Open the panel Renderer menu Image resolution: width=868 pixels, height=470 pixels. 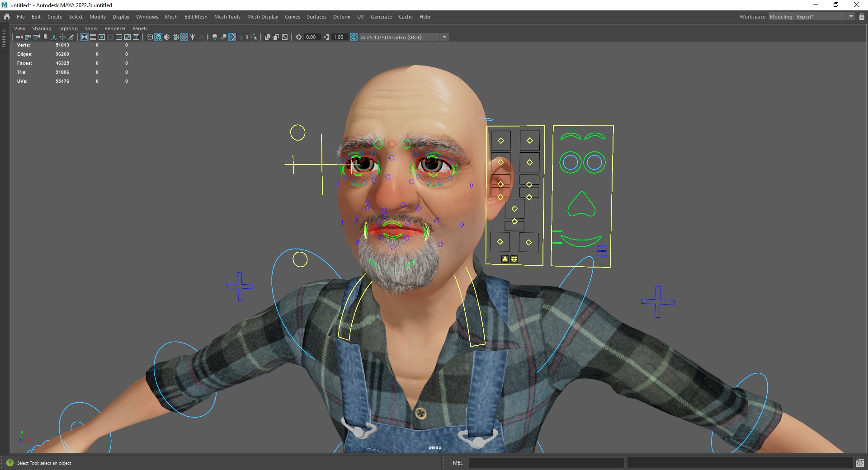tap(115, 28)
